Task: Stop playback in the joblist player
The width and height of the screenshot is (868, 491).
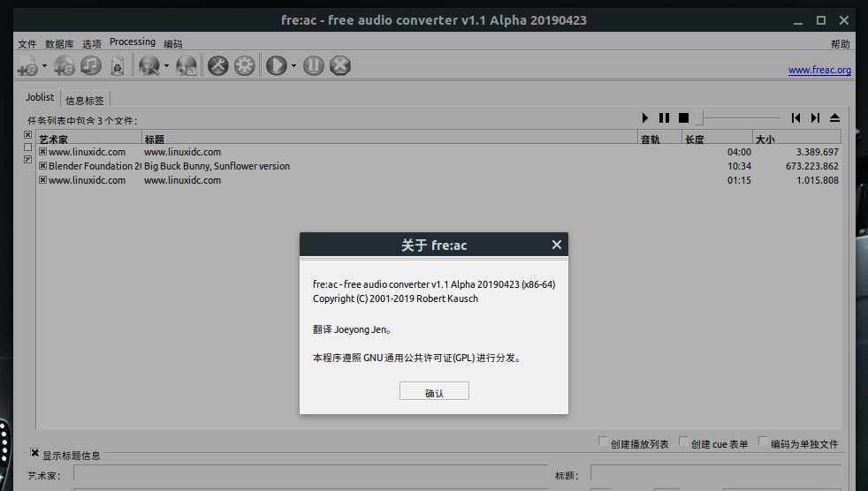Action: [683, 117]
